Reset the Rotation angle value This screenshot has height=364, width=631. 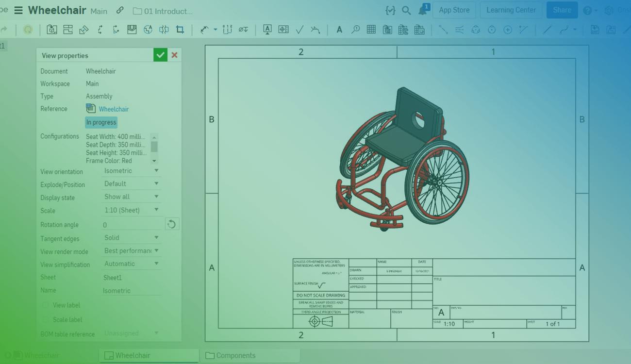tap(172, 224)
